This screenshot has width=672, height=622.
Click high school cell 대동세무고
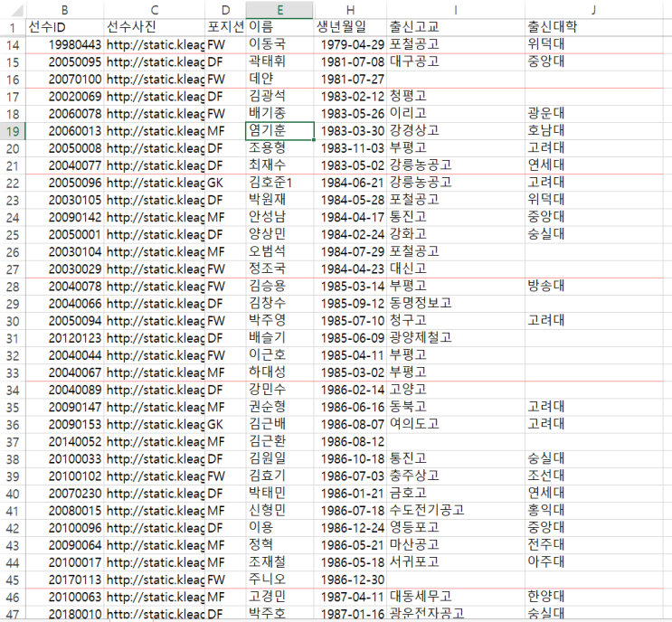(x=456, y=597)
